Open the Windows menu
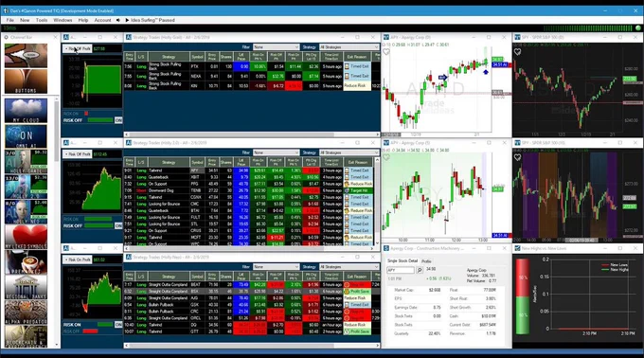Screen dimensions: 644x358 click(x=63, y=20)
